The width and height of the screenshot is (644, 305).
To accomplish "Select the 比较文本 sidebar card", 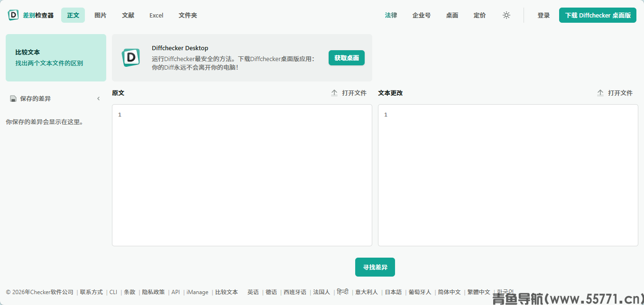I will pyautogui.click(x=56, y=58).
